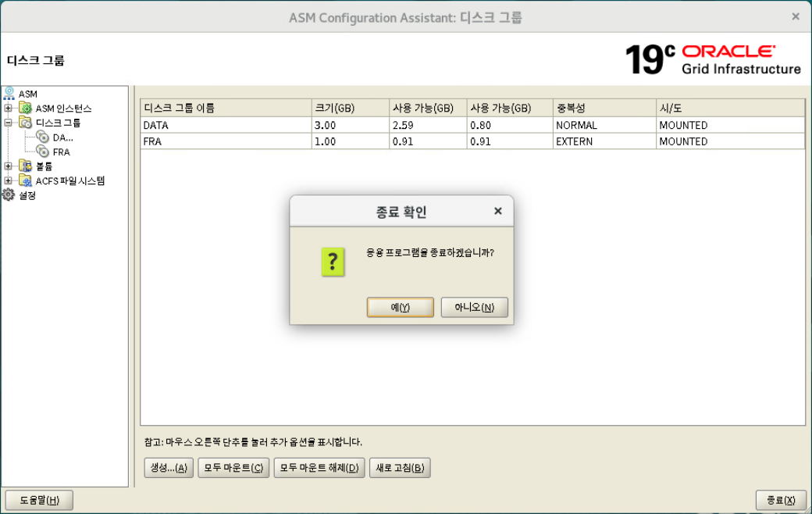Click the first 사용 가능(GB) column header
Screen dimensions: 812x514
point(428,108)
